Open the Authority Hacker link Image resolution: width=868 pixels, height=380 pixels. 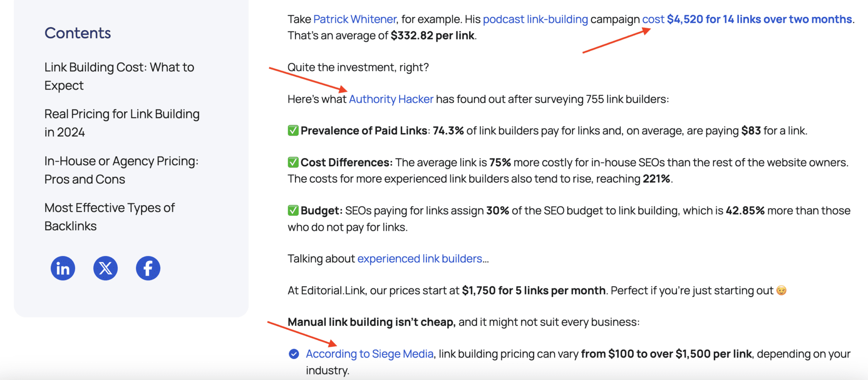(x=390, y=99)
